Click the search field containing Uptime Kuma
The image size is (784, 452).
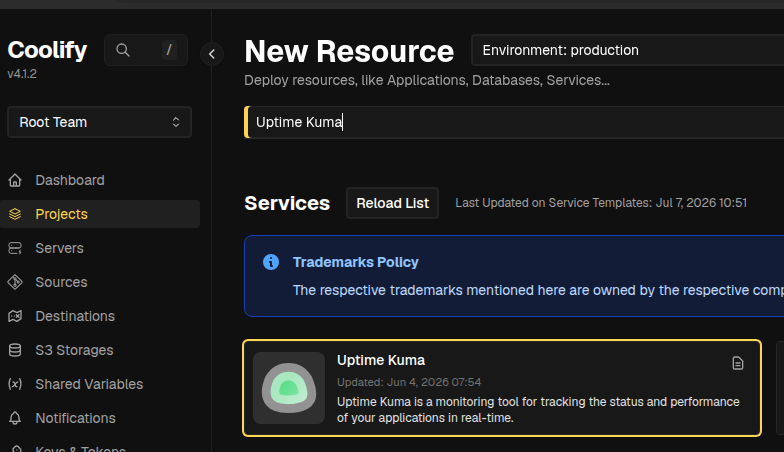[514, 122]
